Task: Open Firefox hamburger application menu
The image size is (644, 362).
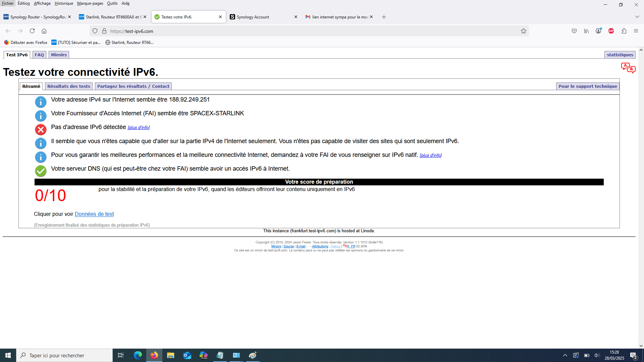Action: tap(636, 31)
